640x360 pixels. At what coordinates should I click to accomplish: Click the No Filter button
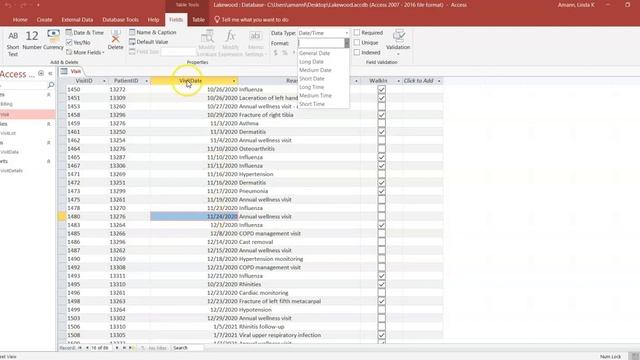(154, 348)
